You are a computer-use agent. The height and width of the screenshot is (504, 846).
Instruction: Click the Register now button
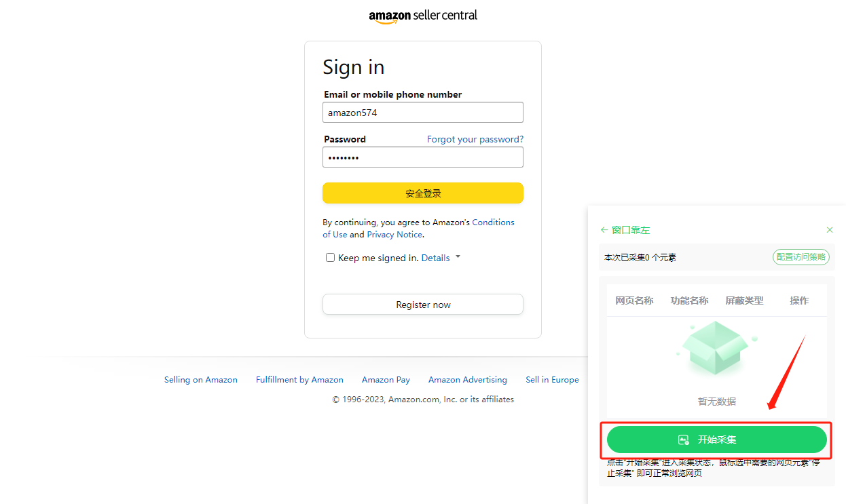pyautogui.click(x=423, y=305)
